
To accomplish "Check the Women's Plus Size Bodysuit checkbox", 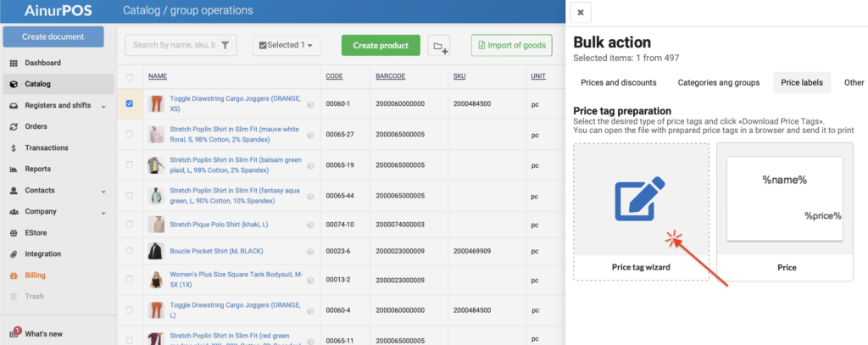I will 130,279.
